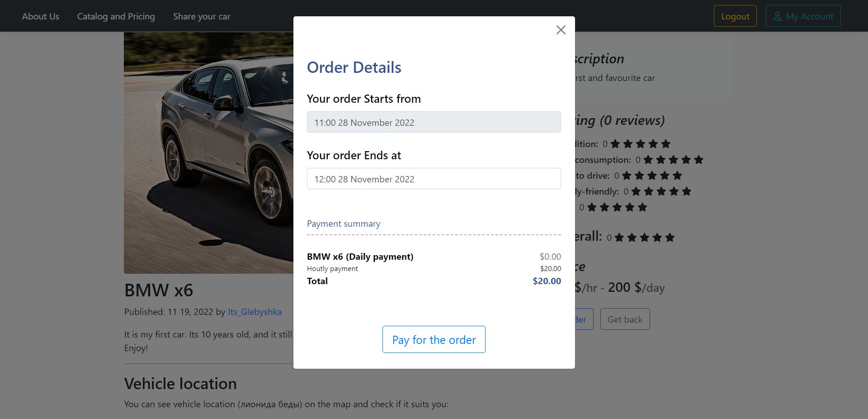
Task: Click the last star of 'to drive' rating
Action: (677, 176)
